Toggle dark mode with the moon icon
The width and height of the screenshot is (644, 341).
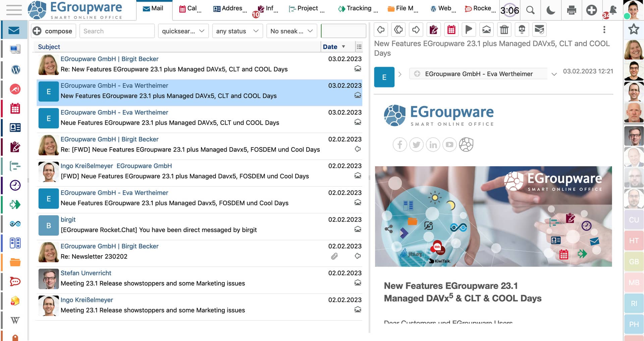pos(551,10)
